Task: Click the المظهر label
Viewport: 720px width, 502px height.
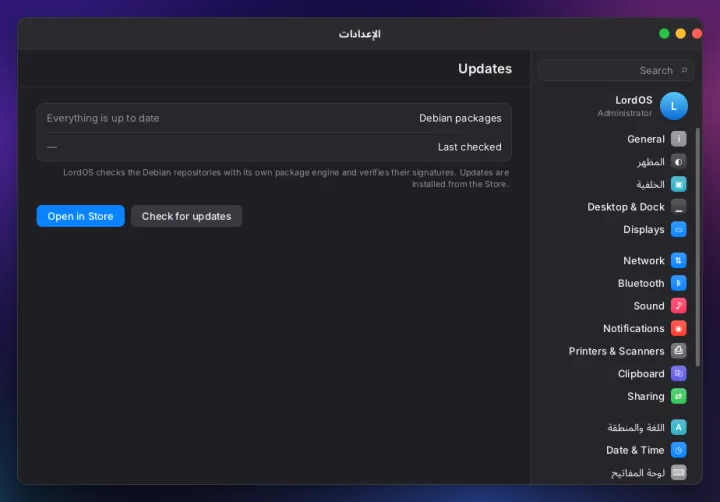Action: (651, 162)
